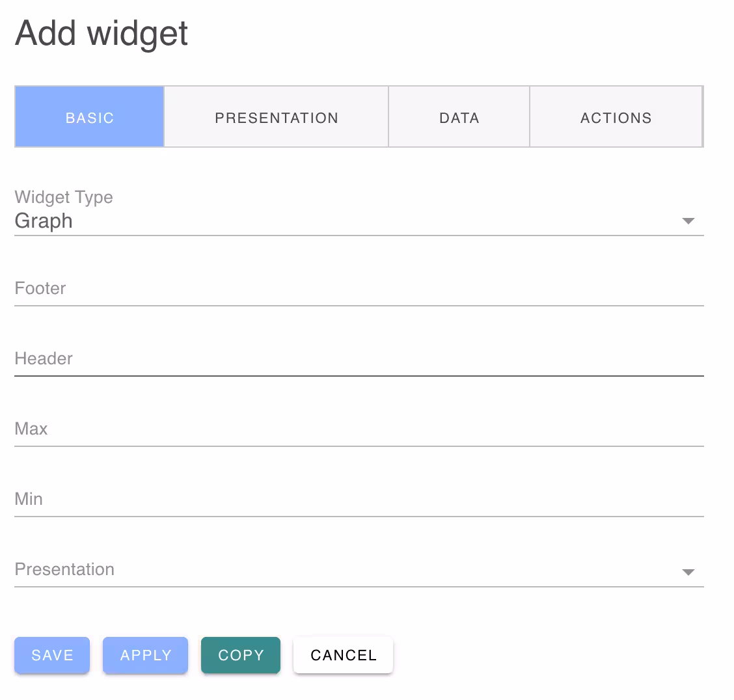
Task: Click the Header field underline
Action: (x=358, y=375)
